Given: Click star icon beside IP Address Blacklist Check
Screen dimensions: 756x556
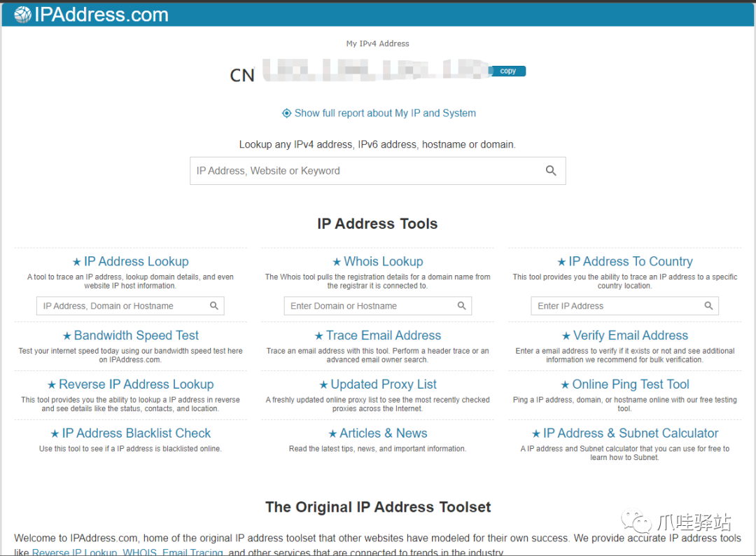Looking at the screenshot, I should tap(55, 434).
